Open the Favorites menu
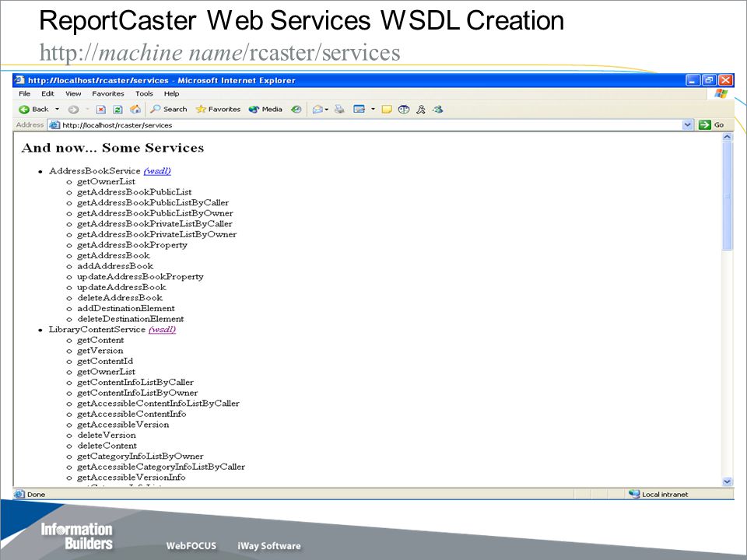 point(108,94)
